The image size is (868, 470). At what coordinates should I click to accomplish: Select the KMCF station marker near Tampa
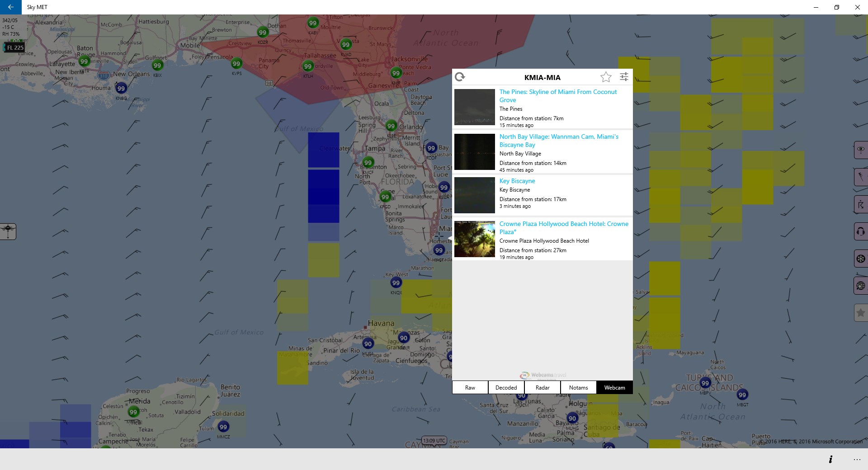(x=368, y=163)
